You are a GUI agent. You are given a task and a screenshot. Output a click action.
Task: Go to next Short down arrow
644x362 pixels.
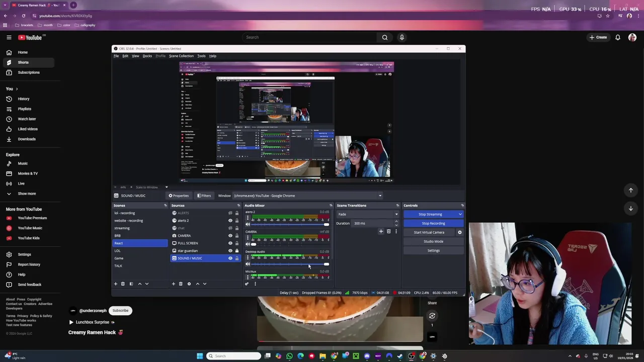click(x=630, y=208)
